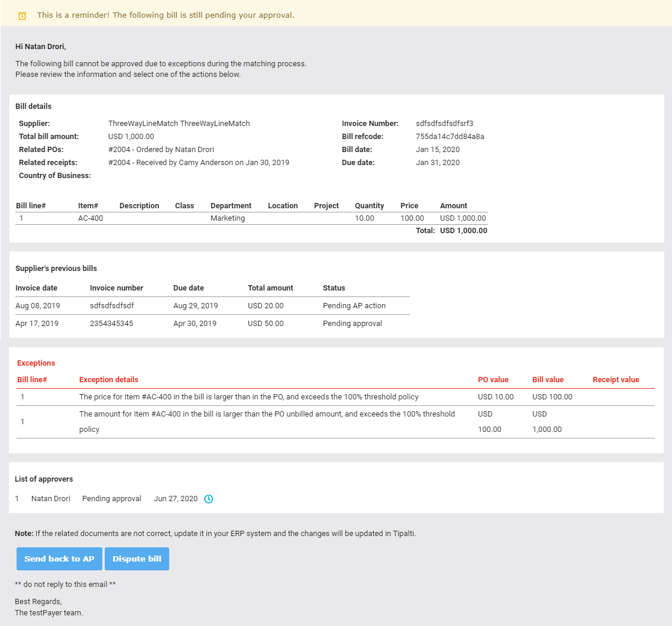This screenshot has height=626, width=672.
Task: Click approver date Jun 27, 2020
Action: click(175, 499)
